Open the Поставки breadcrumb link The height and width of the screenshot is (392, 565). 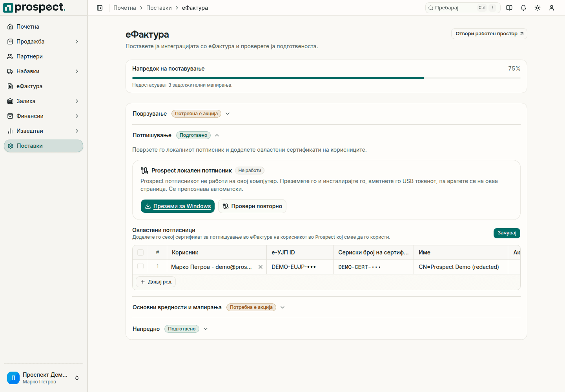click(x=159, y=8)
